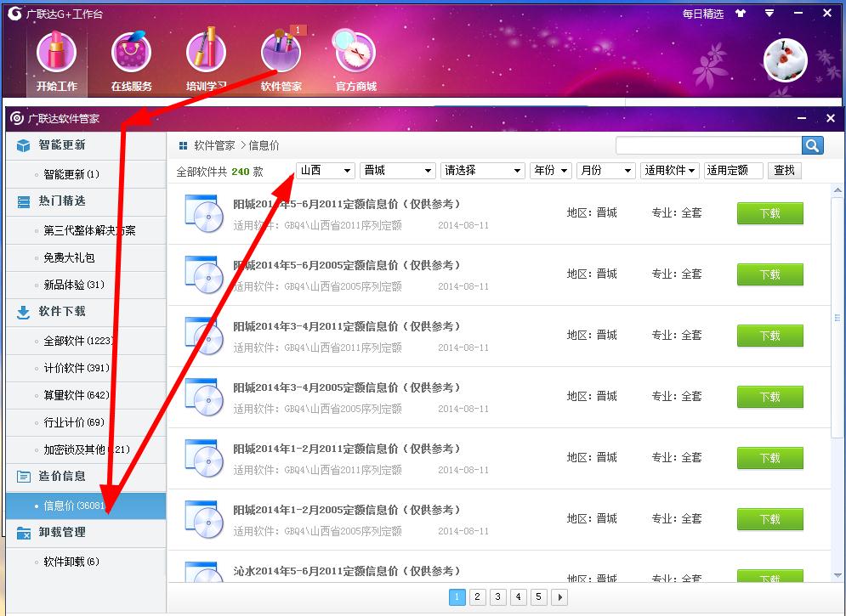Click the 每日精选 link in title bar
This screenshot has height=616, width=846.
click(702, 14)
